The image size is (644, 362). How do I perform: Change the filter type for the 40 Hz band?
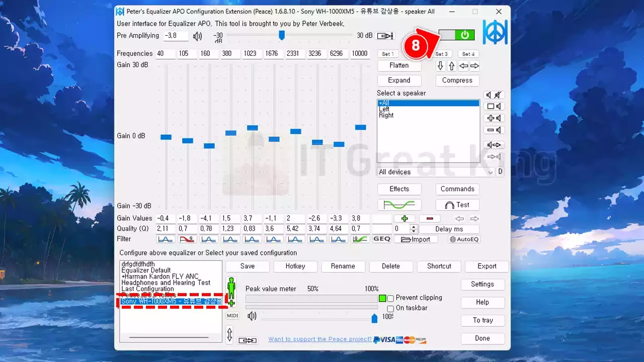tap(166, 239)
